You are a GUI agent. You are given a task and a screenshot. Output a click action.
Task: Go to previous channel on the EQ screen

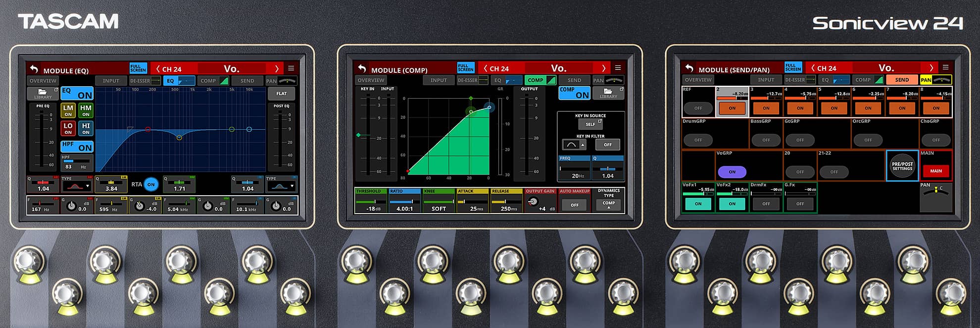coord(158,69)
